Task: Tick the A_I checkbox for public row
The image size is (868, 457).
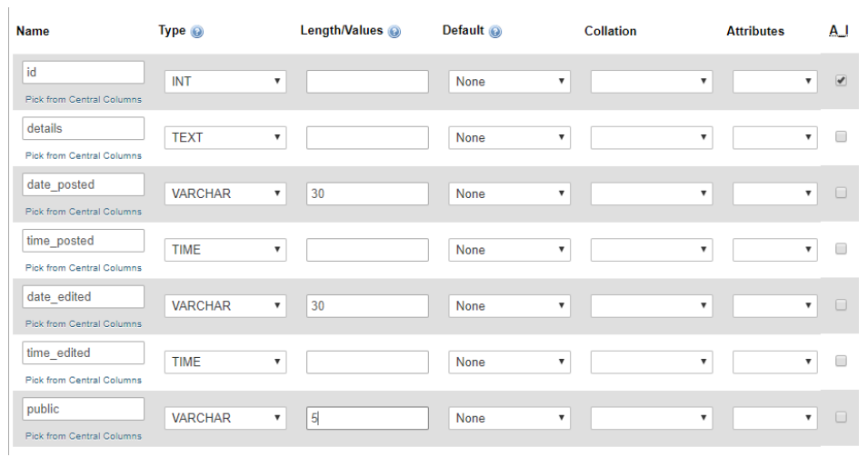Action: click(841, 417)
